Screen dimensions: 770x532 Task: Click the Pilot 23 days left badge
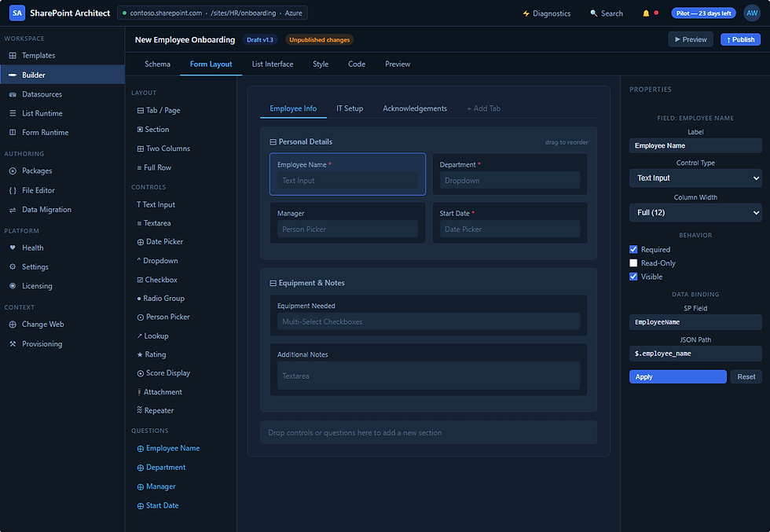(703, 13)
